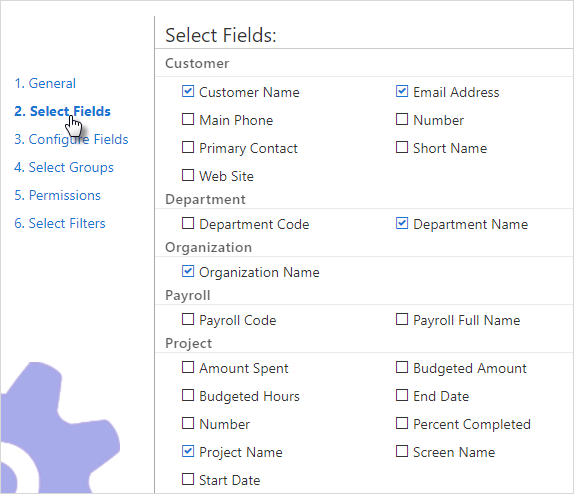This screenshot has width=574, height=494.
Task: Click the Organization section heading
Action: click(x=208, y=248)
